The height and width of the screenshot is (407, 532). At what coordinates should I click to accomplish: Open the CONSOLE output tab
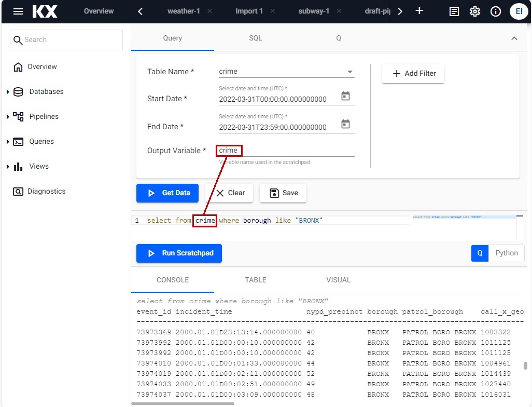[x=172, y=280]
